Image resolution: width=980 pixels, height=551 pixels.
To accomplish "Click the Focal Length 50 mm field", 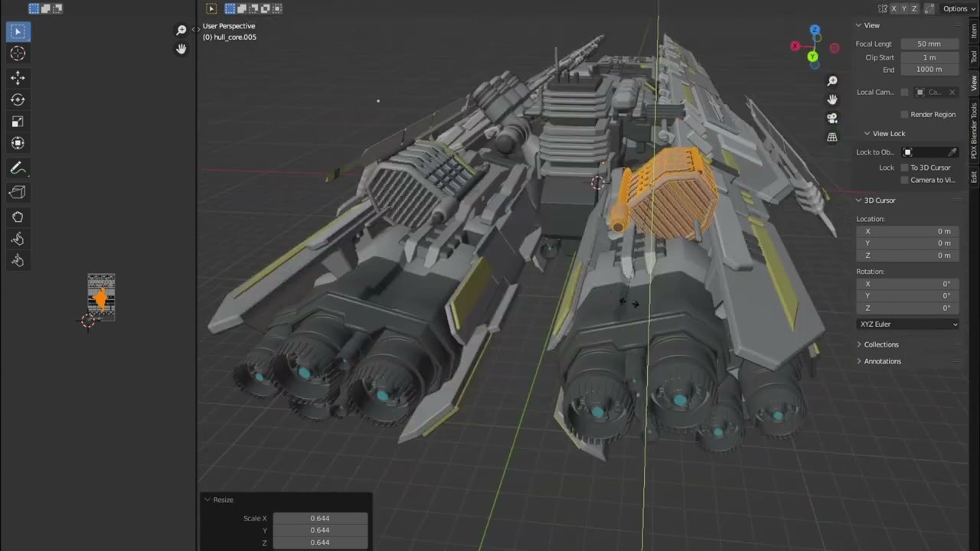I will pos(929,44).
